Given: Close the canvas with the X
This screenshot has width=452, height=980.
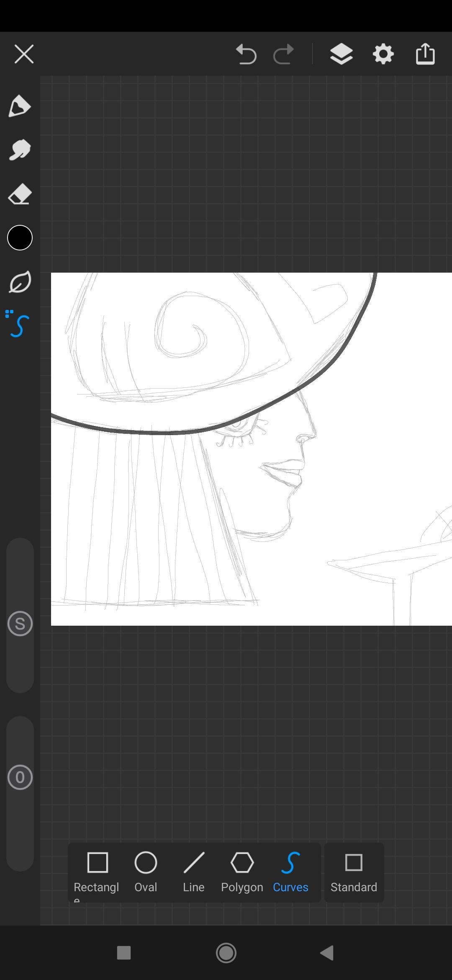Looking at the screenshot, I should pyautogui.click(x=24, y=54).
